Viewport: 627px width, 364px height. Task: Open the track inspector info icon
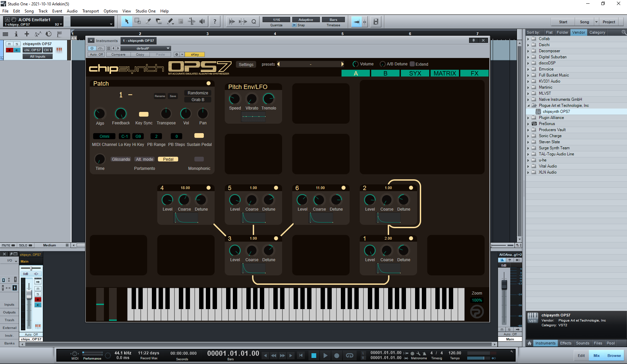[x=16, y=34]
